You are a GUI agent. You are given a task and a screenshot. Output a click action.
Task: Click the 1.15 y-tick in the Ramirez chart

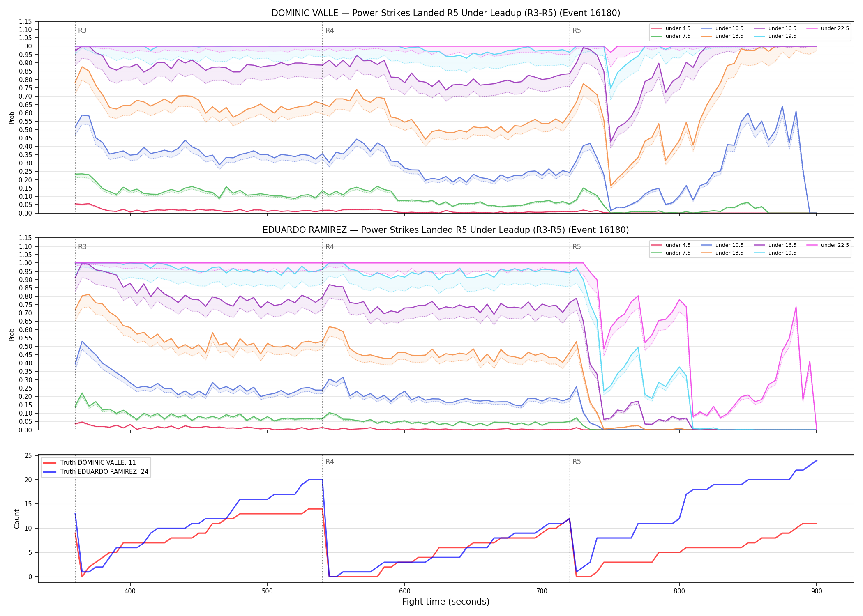click(25, 238)
